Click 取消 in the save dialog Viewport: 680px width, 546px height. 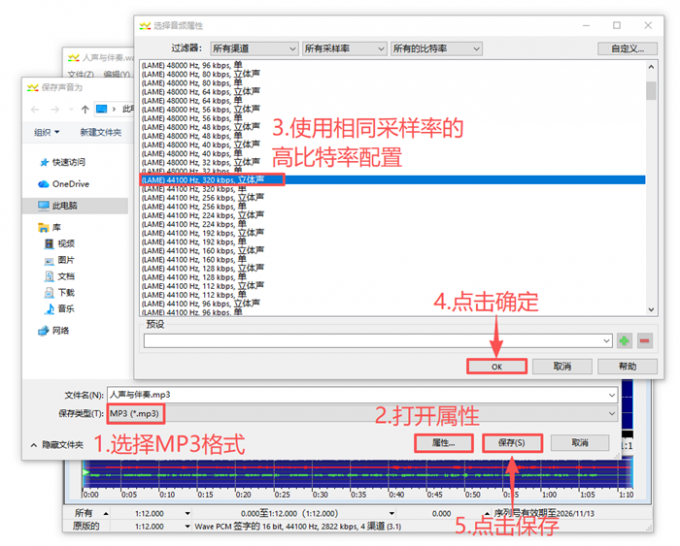click(x=580, y=443)
